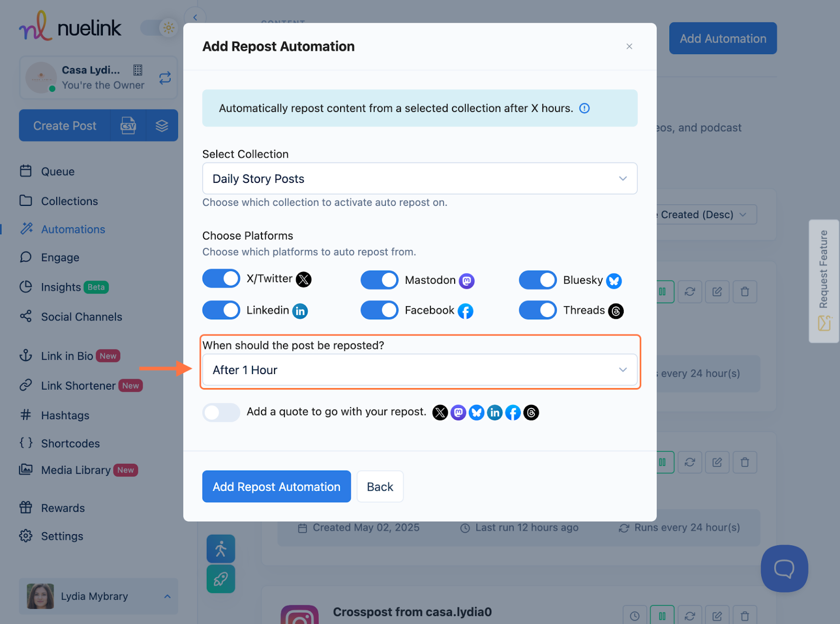This screenshot has width=840, height=624.
Task: Click the Bluesky icon in the quote row
Action: pyautogui.click(x=476, y=413)
